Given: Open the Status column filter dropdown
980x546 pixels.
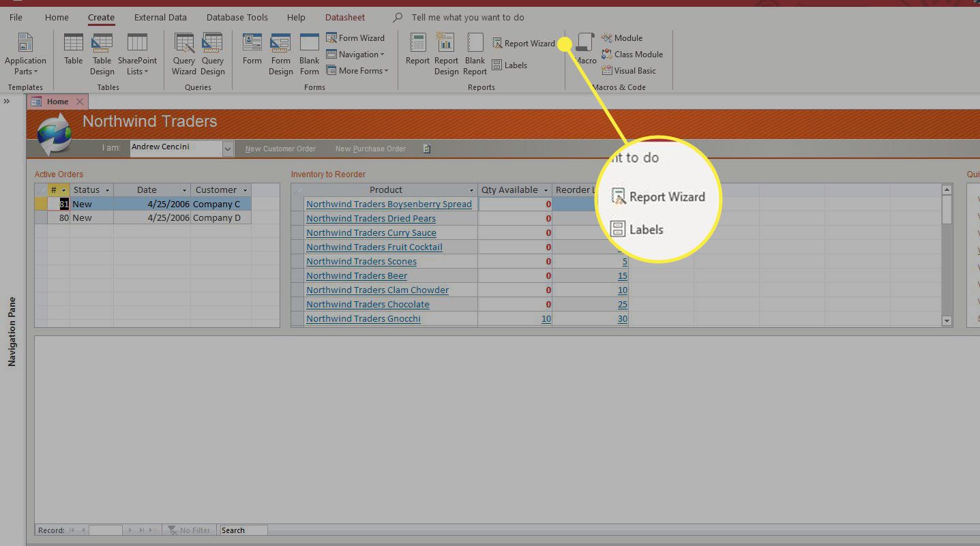Looking at the screenshot, I should pyautogui.click(x=108, y=190).
